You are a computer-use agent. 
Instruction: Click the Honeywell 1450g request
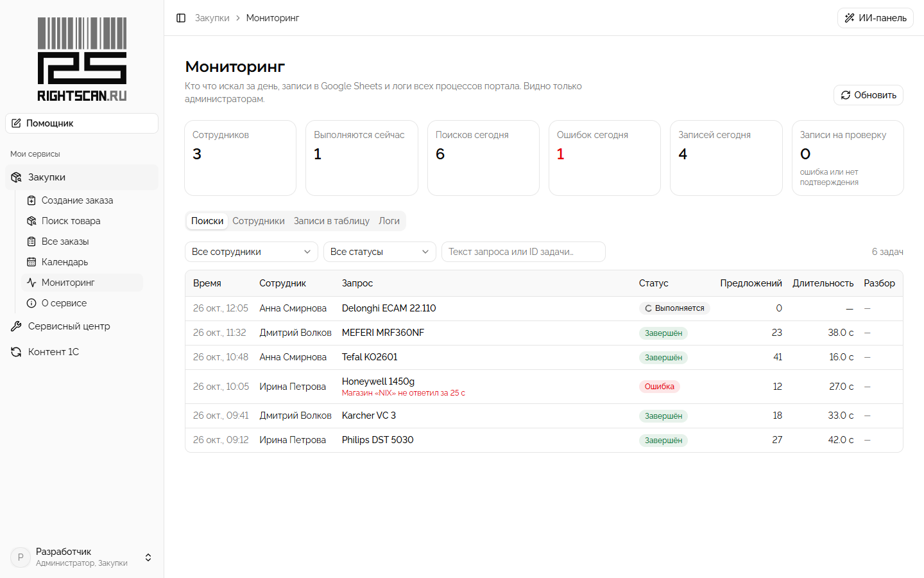(x=379, y=381)
